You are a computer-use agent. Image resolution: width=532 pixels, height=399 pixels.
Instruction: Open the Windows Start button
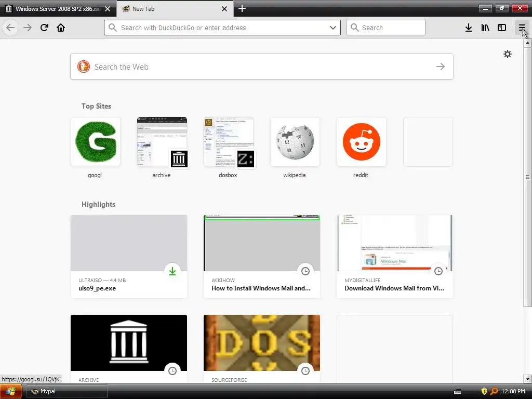point(11,391)
